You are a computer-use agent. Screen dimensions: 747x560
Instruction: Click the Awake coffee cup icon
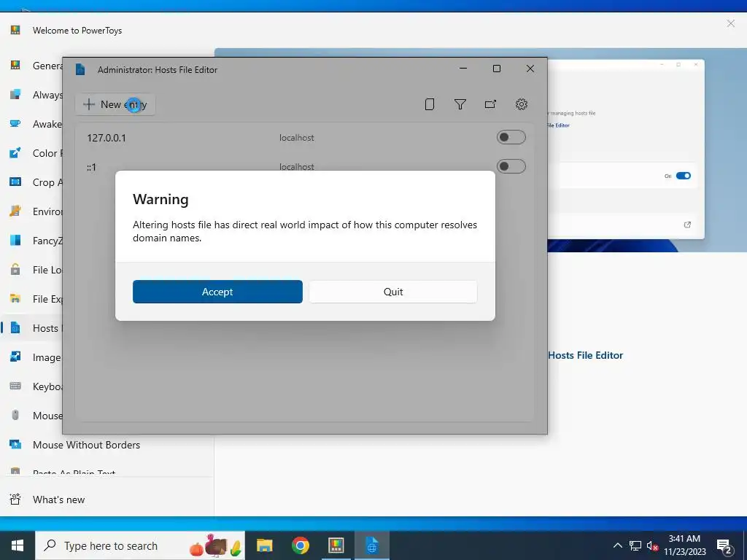[x=15, y=123]
